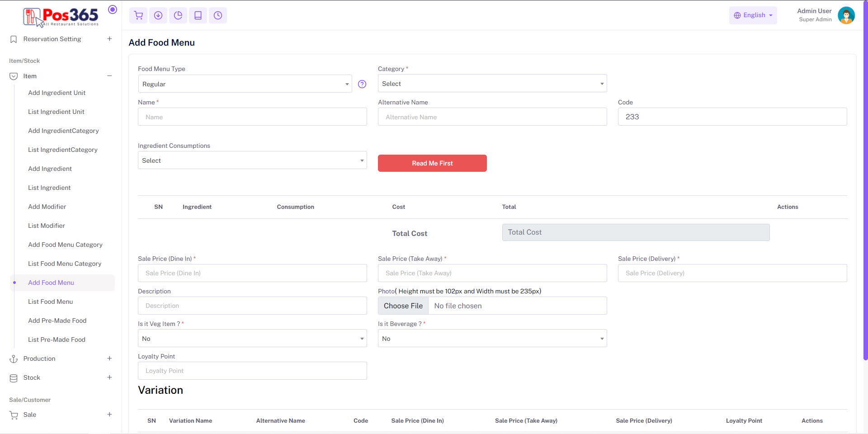Open Add Ingredient Unit in sidebar
868x434 pixels.
coord(57,93)
